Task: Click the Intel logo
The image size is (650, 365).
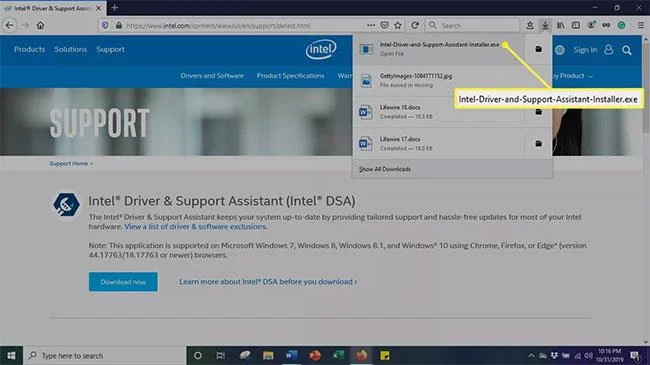Action: tap(321, 49)
